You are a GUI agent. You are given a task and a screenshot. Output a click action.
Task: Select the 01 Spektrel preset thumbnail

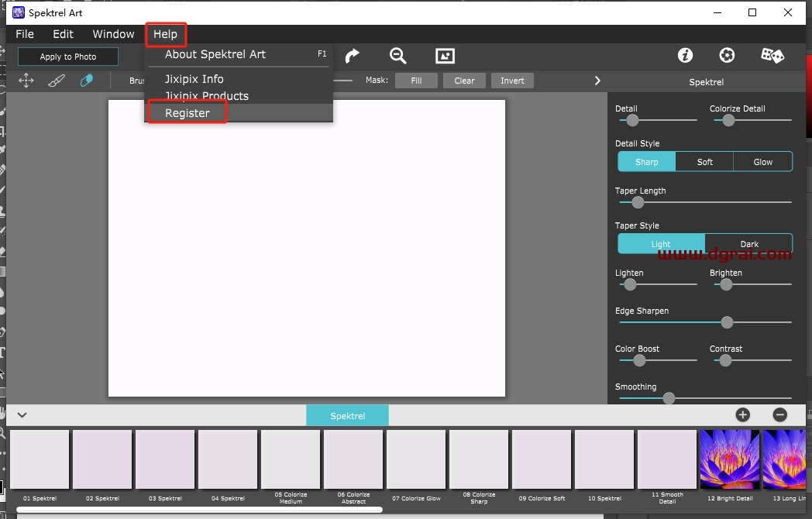(40, 459)
